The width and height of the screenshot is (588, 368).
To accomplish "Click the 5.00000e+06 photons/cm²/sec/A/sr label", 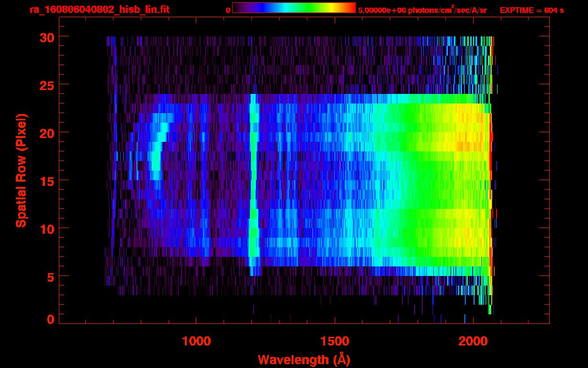I will coord(422,10).
